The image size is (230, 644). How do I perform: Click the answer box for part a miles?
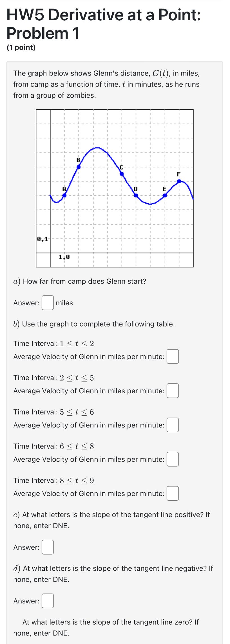47,303
